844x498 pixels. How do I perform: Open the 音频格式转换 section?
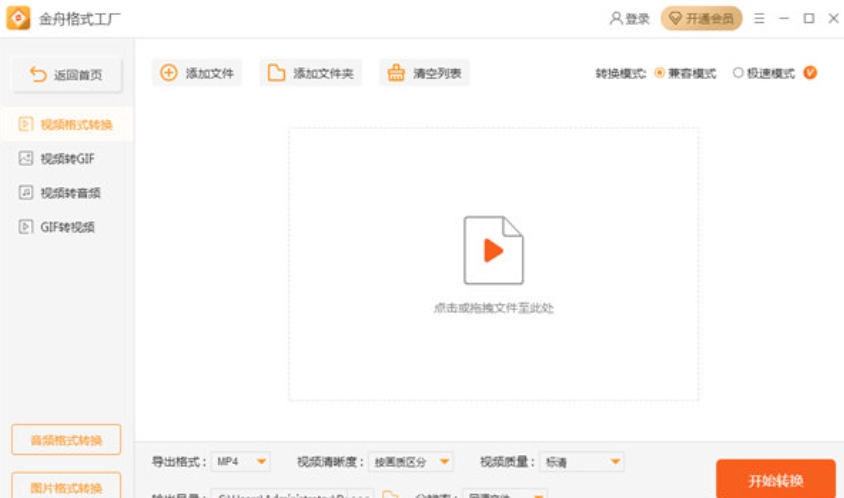click(x=66, y=440)
